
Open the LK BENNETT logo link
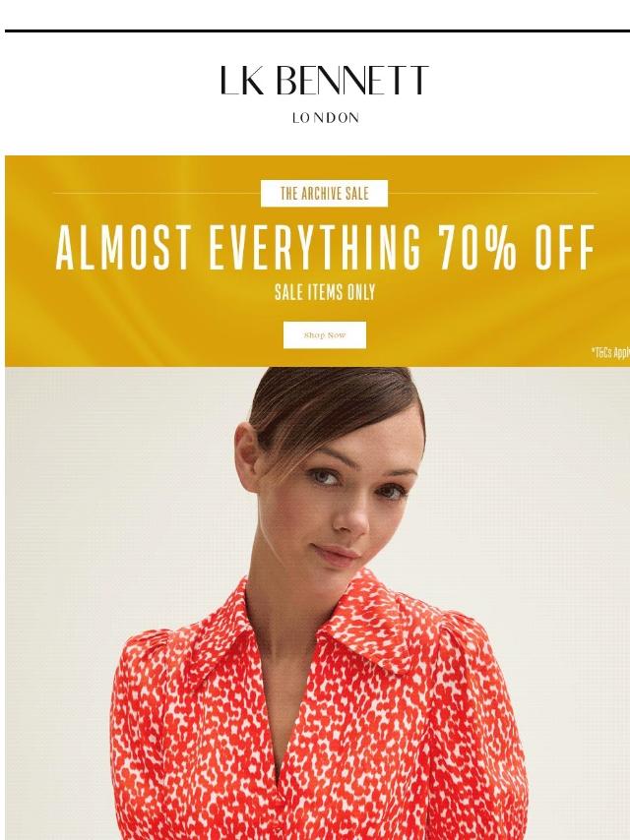point(325,81)
